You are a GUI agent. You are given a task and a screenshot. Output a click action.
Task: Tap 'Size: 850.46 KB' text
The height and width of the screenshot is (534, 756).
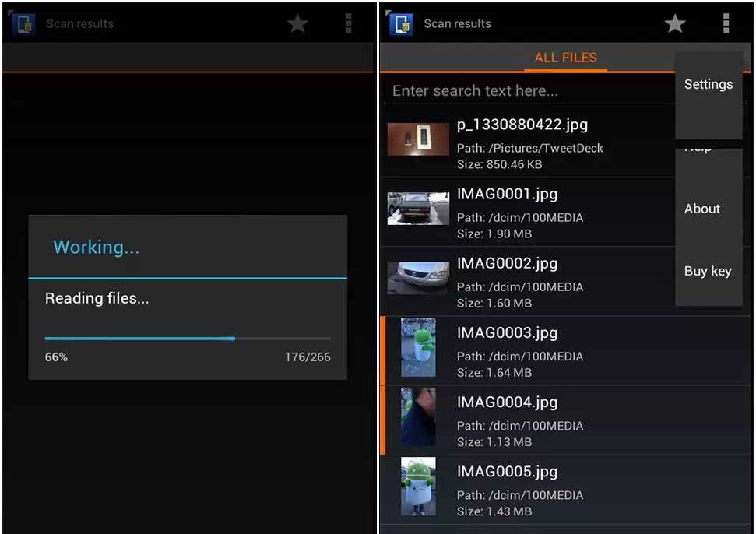click(500, 165)
